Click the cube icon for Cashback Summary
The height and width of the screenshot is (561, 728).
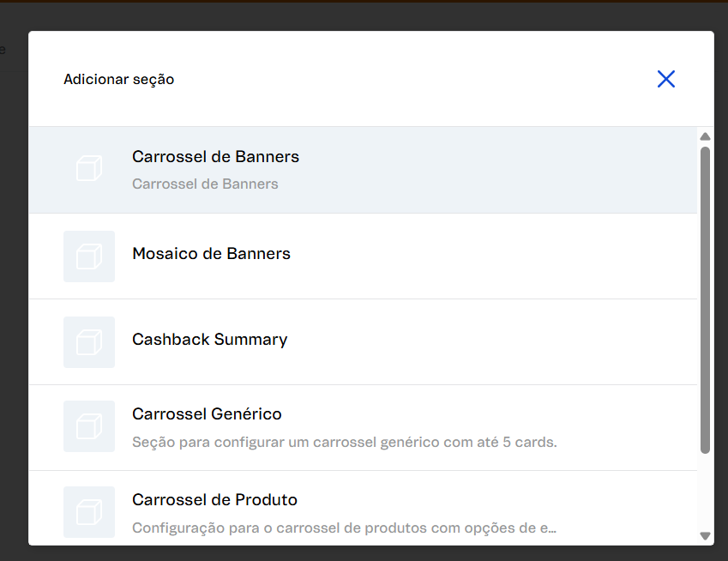(88, 341)
